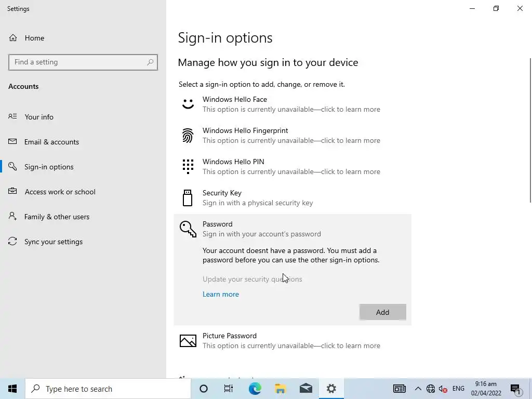Image resolution: width=532 pixels, height=399 pixels.
Task: Open Cortana circle icon on taskbar
Action: [204, 389]
